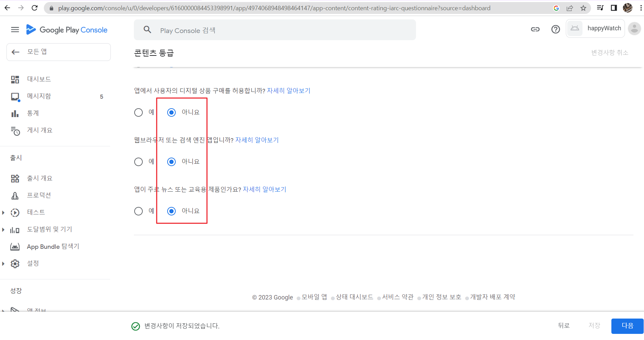Viewport: 644px width, 340px height.
Task: Click the 메시지함 unread count 5
Action: pyautogui.click(x=102, y=97)
